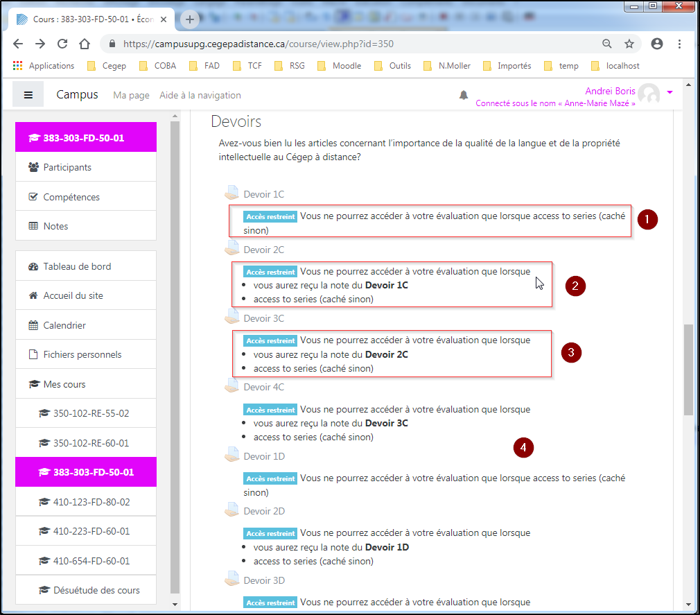Open Compétences in the sidebar

(x=71, y=197)
